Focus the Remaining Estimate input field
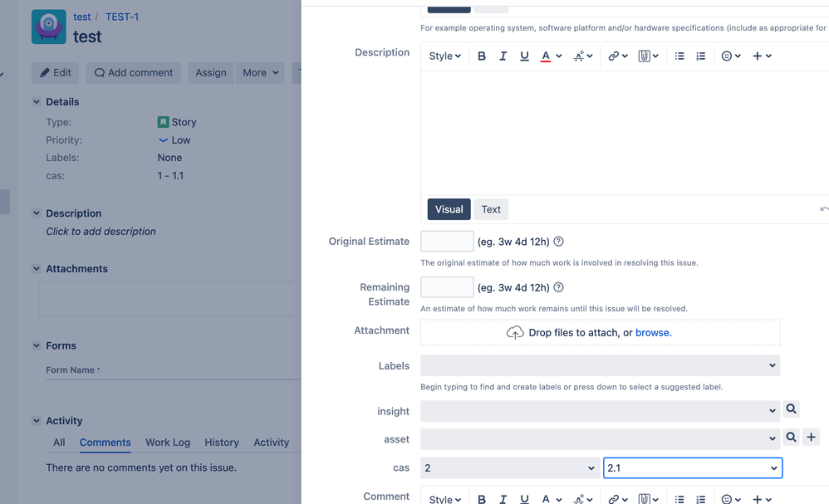The image size is (829, 504). pyautogui.click(x=447, y=287)
